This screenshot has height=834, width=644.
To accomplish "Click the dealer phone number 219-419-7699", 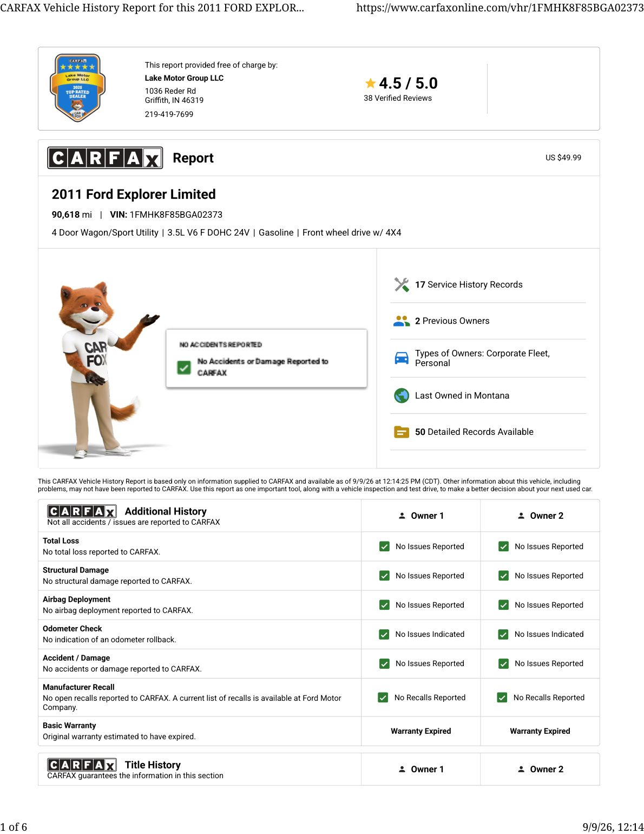I will pos(169,114).
